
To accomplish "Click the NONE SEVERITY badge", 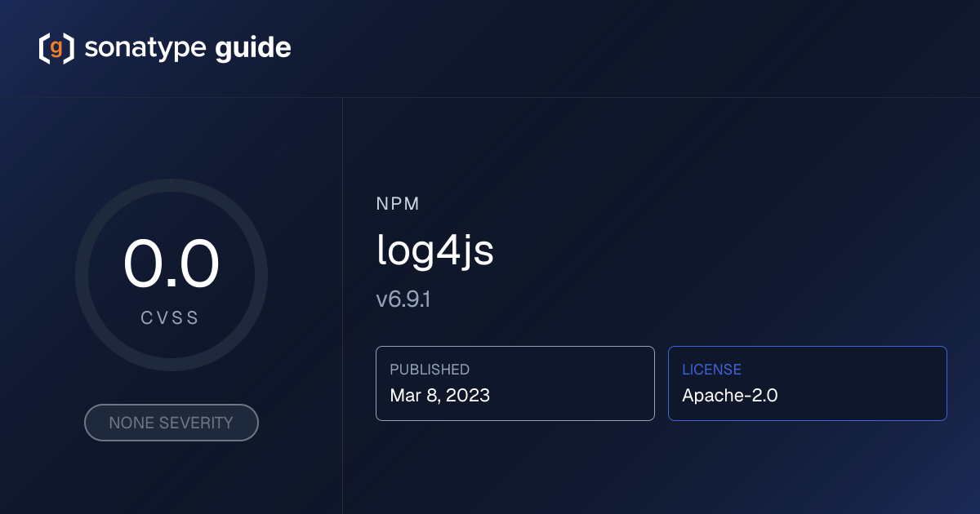I will point(171,423).
